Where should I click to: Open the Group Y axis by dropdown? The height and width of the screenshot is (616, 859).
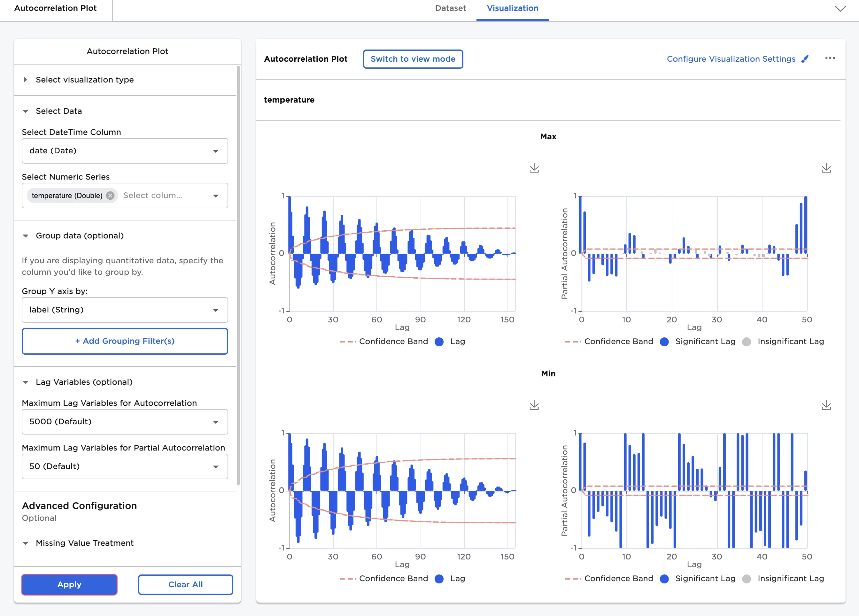(125, 310)
